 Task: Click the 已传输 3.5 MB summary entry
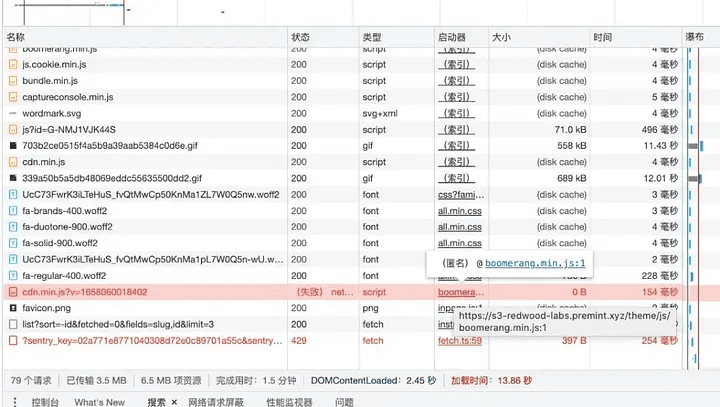(96, 380)
